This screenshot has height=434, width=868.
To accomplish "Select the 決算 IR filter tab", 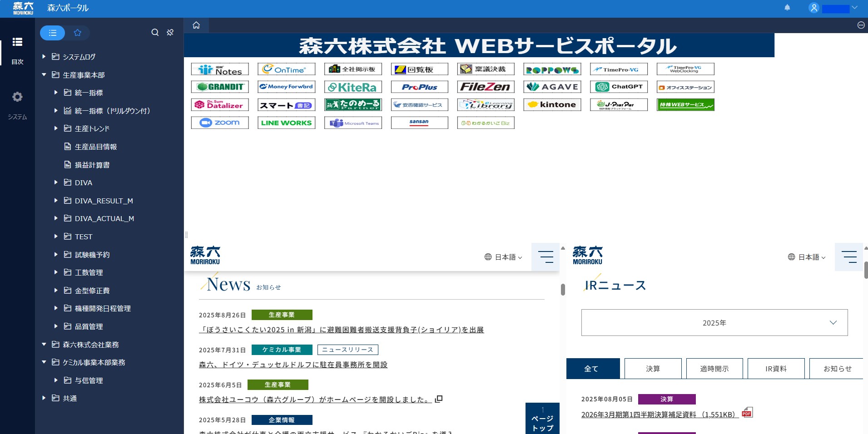I will point(653,369).
